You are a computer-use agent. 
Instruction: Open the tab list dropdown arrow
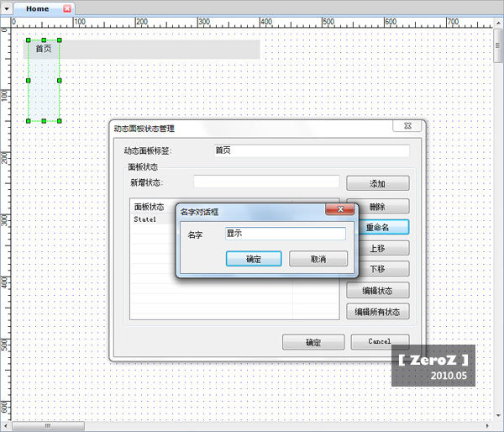(x=7, y=8)
